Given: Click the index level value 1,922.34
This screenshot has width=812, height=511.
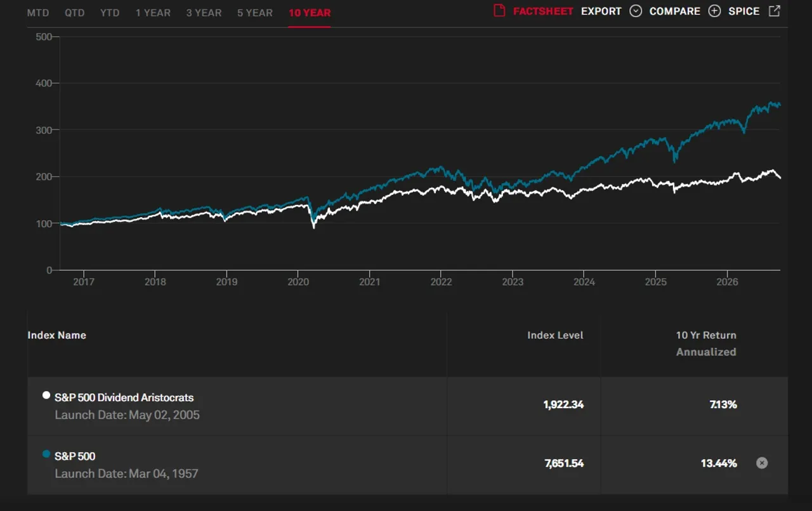Looking at the screenshot, I should [563, 404].
